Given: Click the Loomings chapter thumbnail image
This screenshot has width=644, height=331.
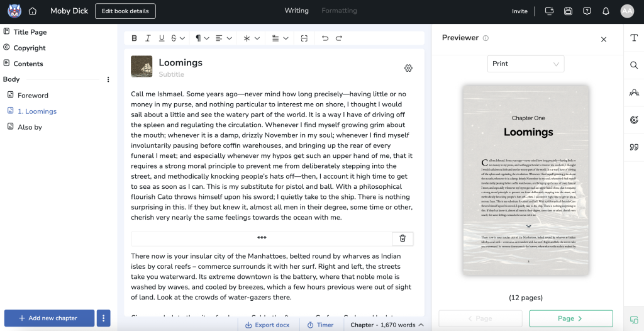Looking at the screenshot, I should click(x=142, y=67).
